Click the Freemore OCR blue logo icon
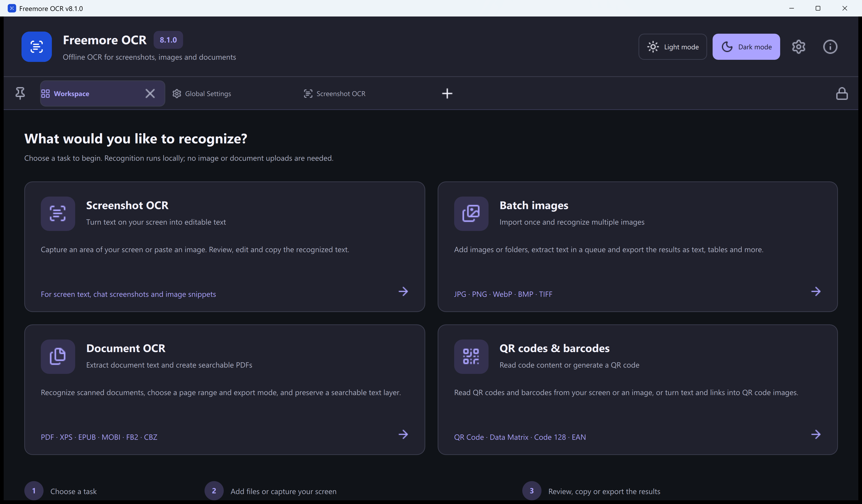Image resolution: width=862 pixels, height=504 pixels. [37, 47]
